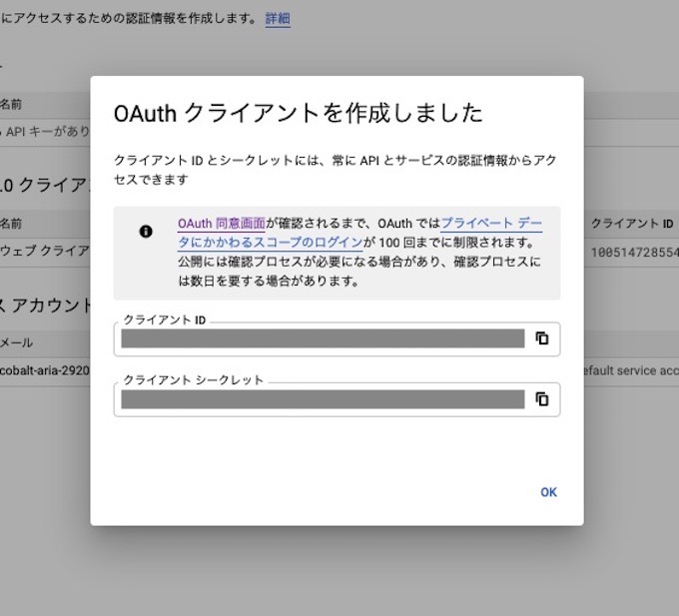
Task: Click the クライアント ID column header in the background
Action: 632,224
